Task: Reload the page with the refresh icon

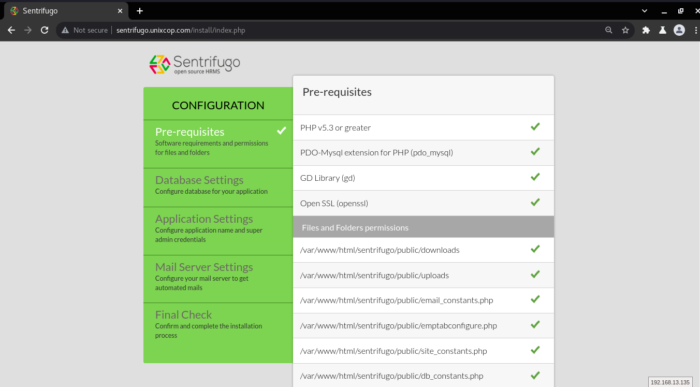Action: pyautogui.click(x=44, y=30)
